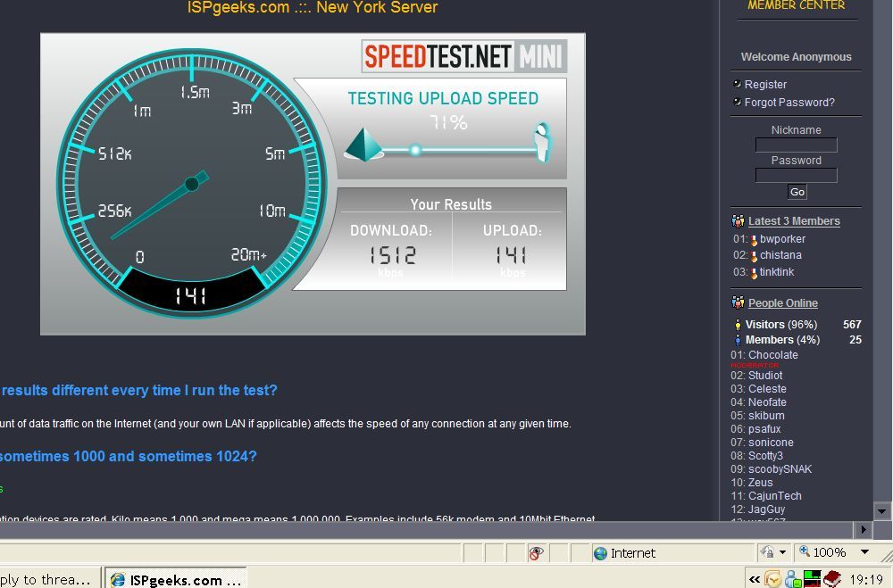Open tinktink's member profile link
The width and height of the screenshot is (893, 588).
point(777,271)
